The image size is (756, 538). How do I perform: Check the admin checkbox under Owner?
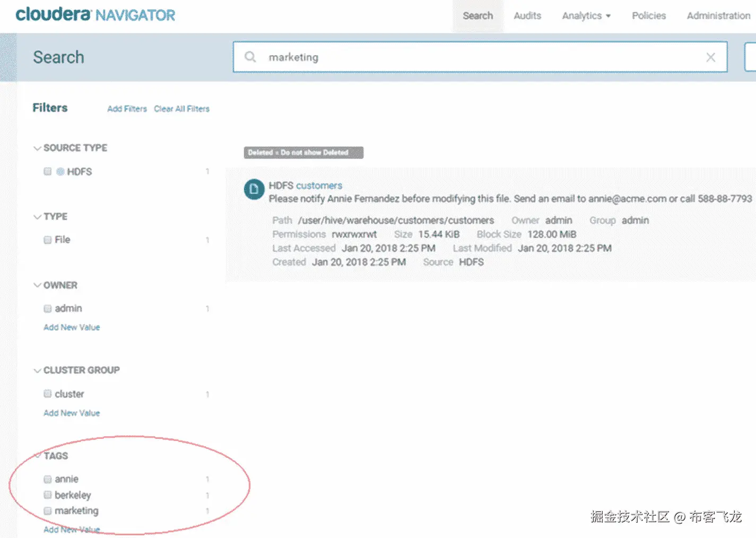point(47,308)
